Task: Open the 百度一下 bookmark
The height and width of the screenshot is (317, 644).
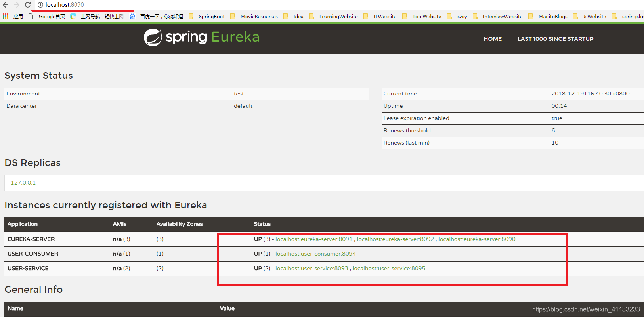Action: click(x=156, y=16)
